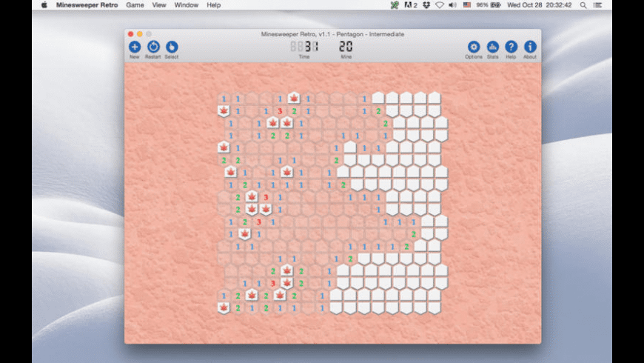Open the View menu
Screen dimensions: 644x363
pyautogui.click(x=159, y=5)
